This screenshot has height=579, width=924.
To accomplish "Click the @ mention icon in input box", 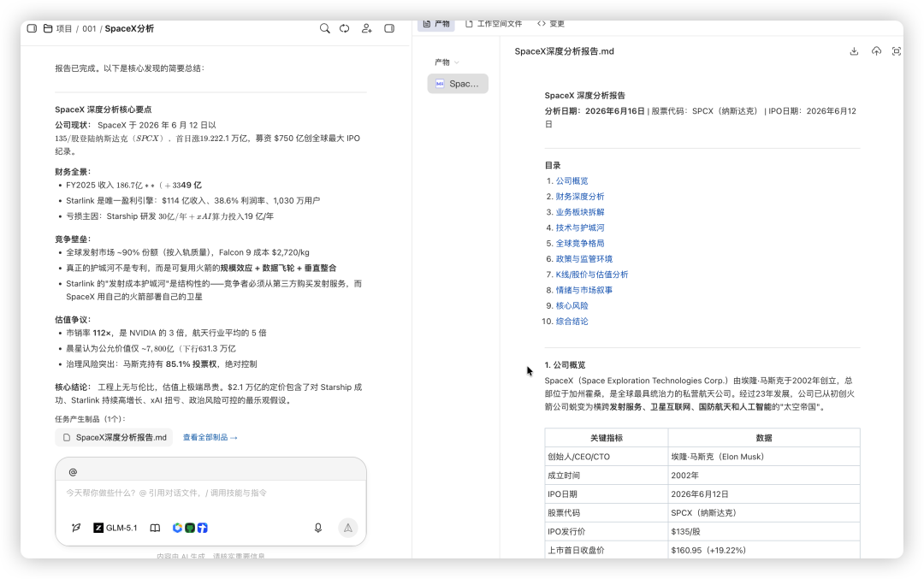I will pyautogui.click(x=73, y=472).
